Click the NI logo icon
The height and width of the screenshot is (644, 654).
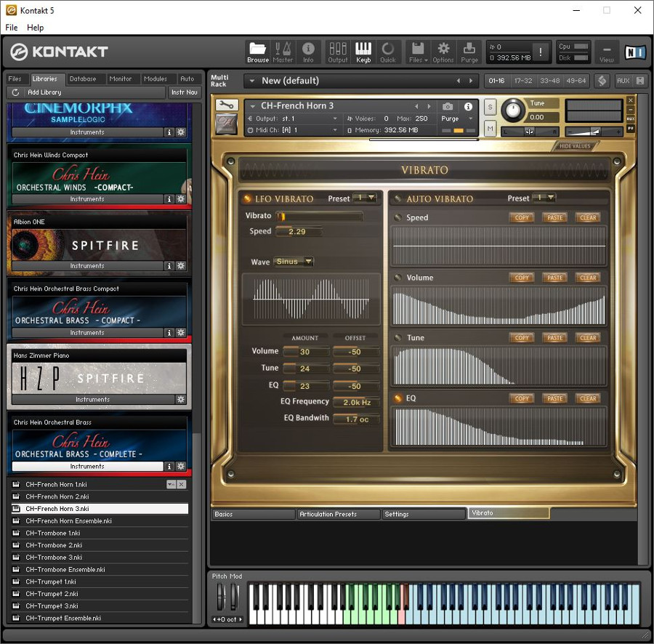coord(635,52)
